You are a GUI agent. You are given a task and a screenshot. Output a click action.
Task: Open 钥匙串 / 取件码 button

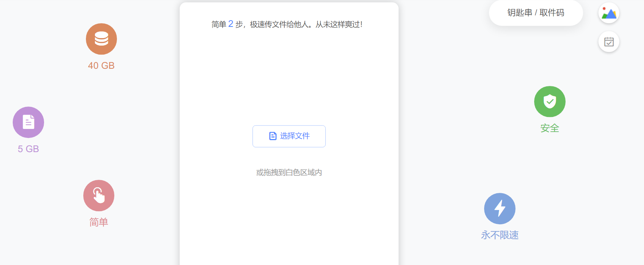coord(536,13)
